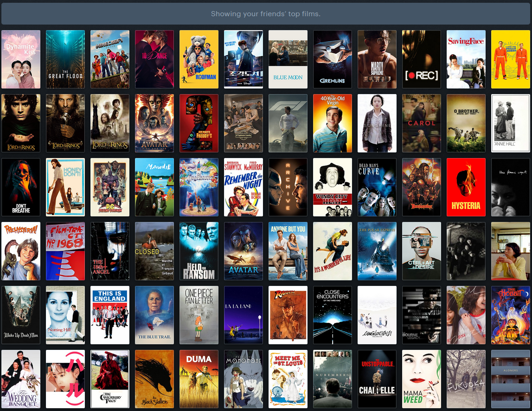Open the animated Hobbit poster
This screenshot has width=532, height=411.
tap(511, 315)
